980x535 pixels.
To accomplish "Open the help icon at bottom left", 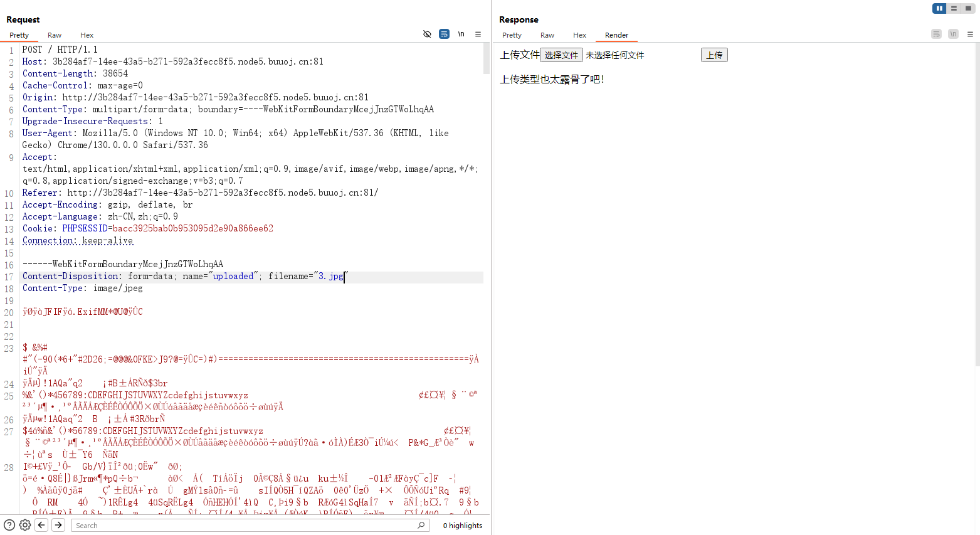I will [x=8, y=525].
